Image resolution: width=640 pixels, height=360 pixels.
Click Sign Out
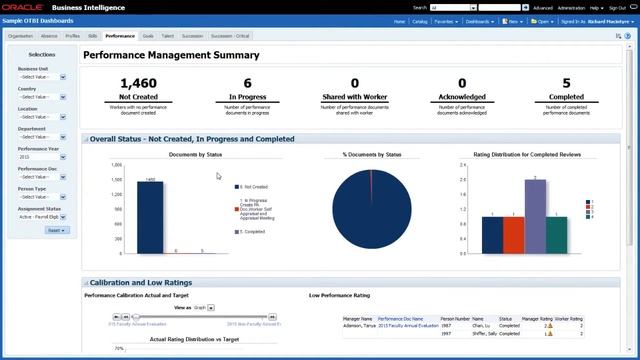tap(617, 8)
